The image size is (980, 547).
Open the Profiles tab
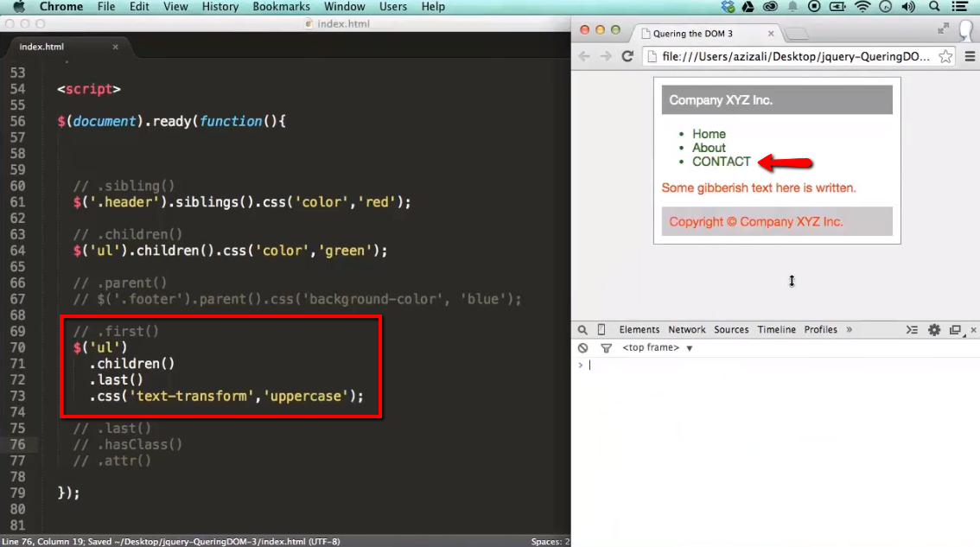pyautogui.click(x=820, y=329)
